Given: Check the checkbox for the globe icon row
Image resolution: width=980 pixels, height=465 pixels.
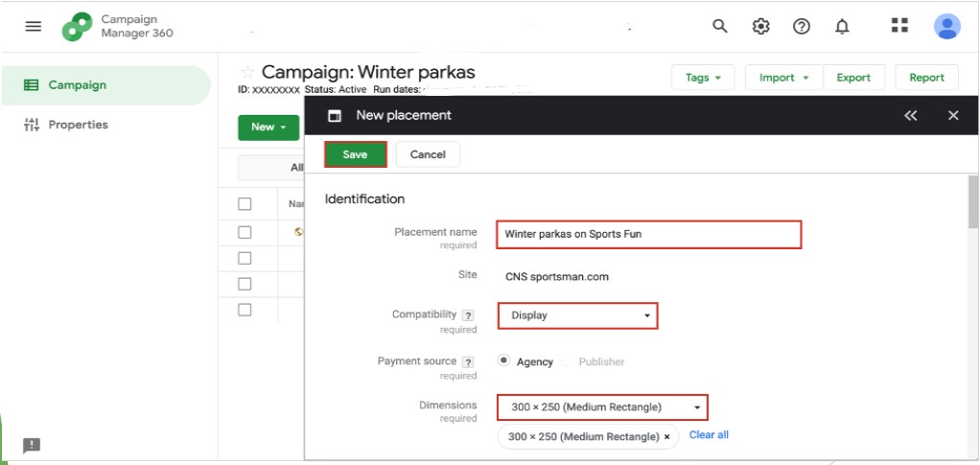Looking at the screenshot, I should click(x=245, y=232).
